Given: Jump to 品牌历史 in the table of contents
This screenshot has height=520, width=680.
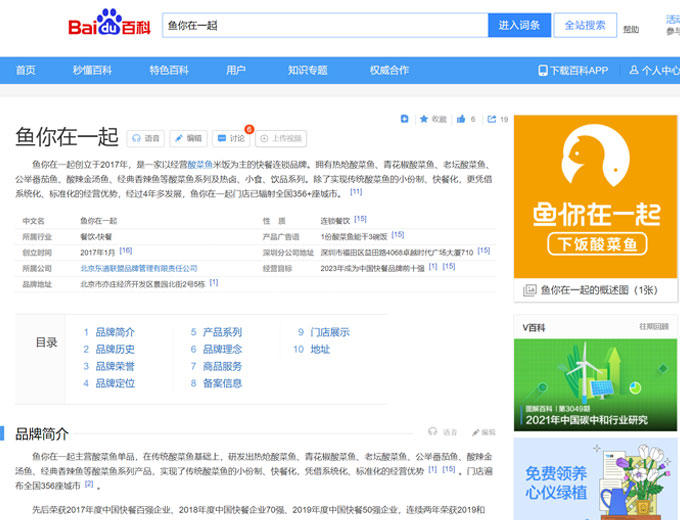Looking at the screenshot, I should 115,349.
